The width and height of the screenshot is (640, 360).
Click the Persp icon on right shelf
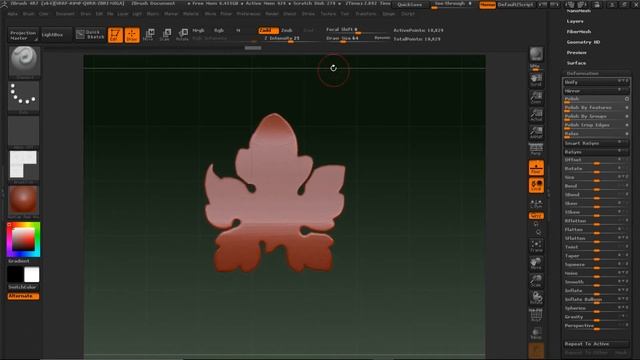coord(536,149)
